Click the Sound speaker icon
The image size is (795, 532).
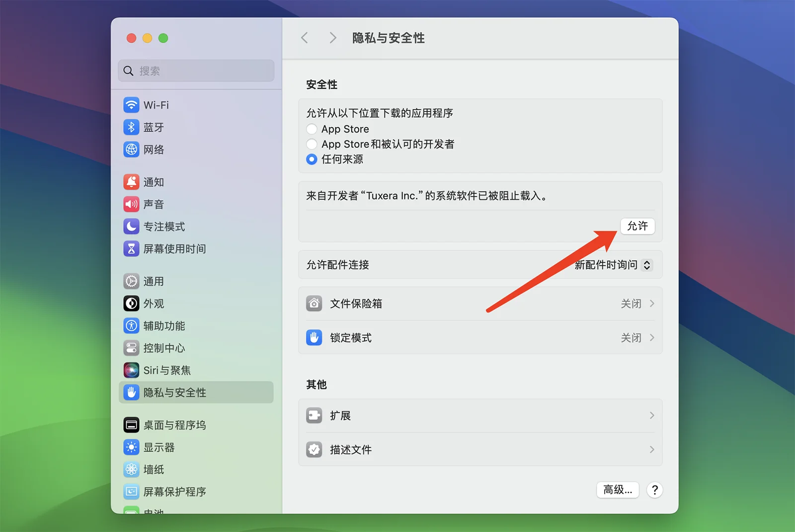(x=131, y=204)
